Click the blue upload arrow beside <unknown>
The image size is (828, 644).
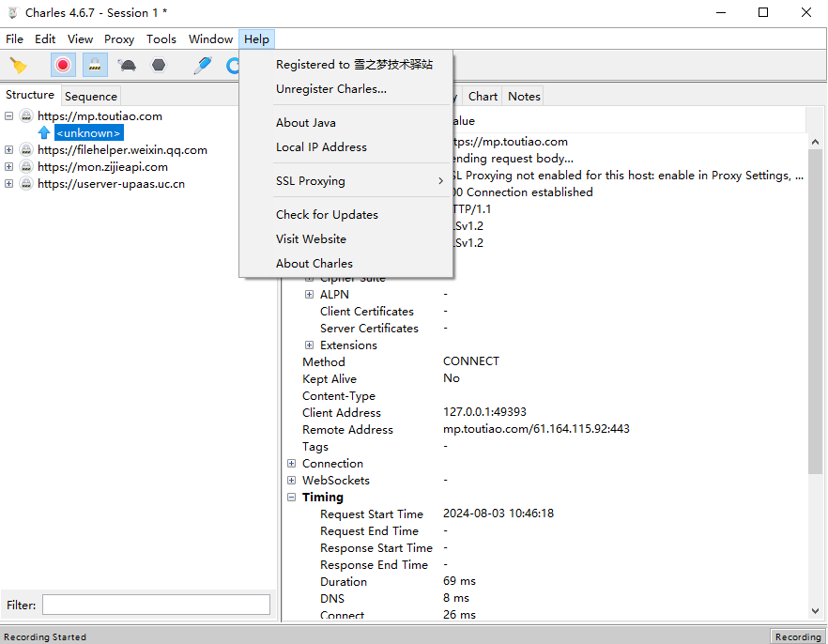[x=44, y=133]
